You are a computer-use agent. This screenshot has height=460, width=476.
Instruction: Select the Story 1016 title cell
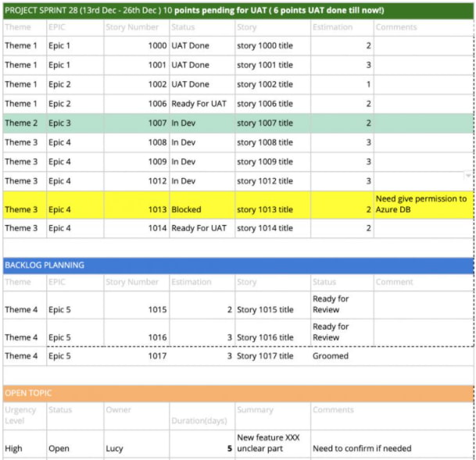coord(272,337)
